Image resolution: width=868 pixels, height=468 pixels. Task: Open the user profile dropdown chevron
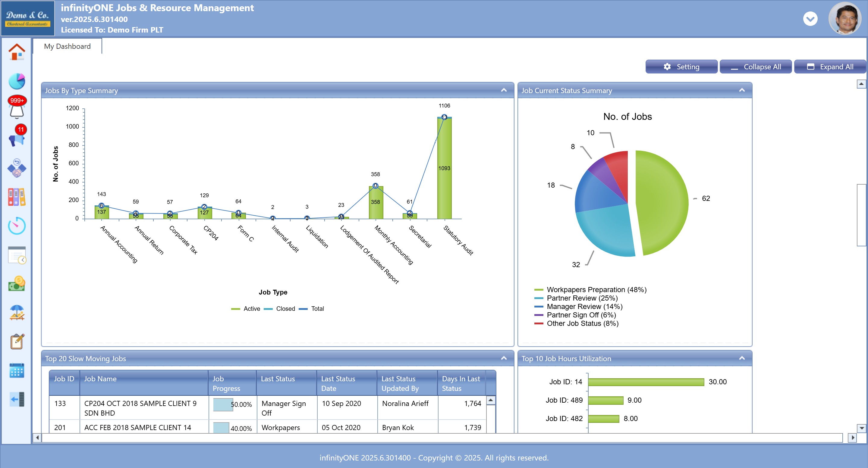tap(811, 19)
